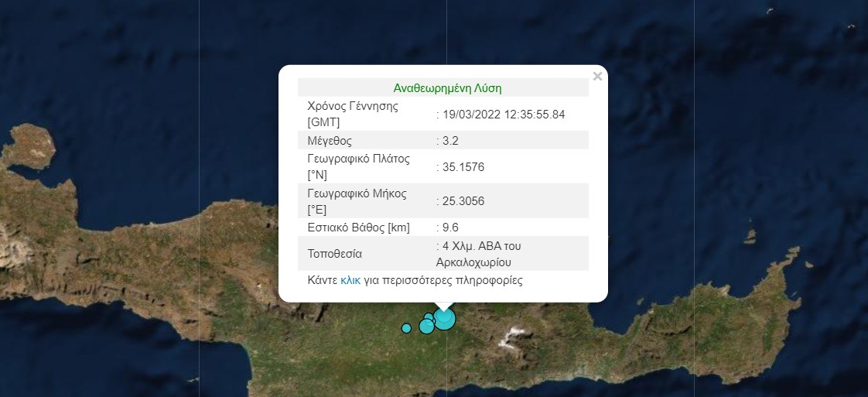Image resolution: width=868 pixels, height=397 pixels.
Task: Select the magnitude value '3.2'
Action: pos(450,141)
